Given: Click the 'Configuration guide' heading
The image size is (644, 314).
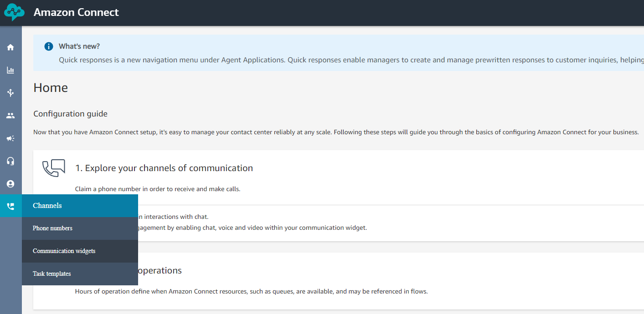Looking at the screenshot, I should click(71, 114).
